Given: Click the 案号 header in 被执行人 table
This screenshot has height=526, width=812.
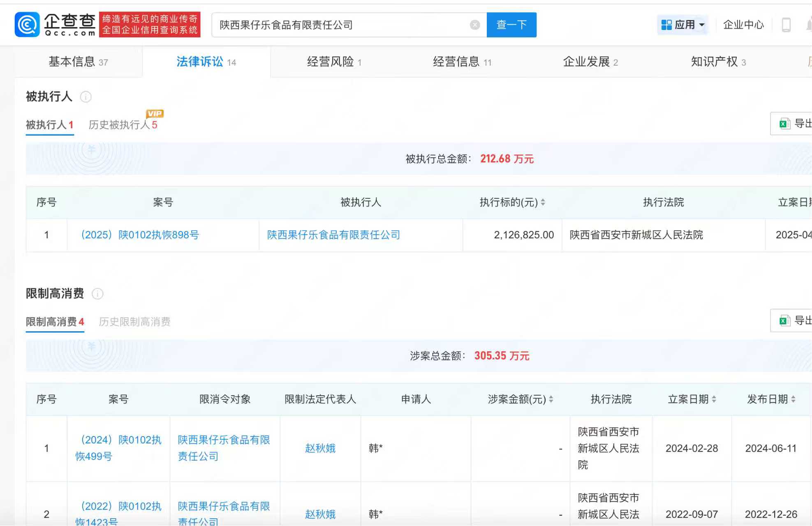Looking at the screenshot, I should 163,202.
